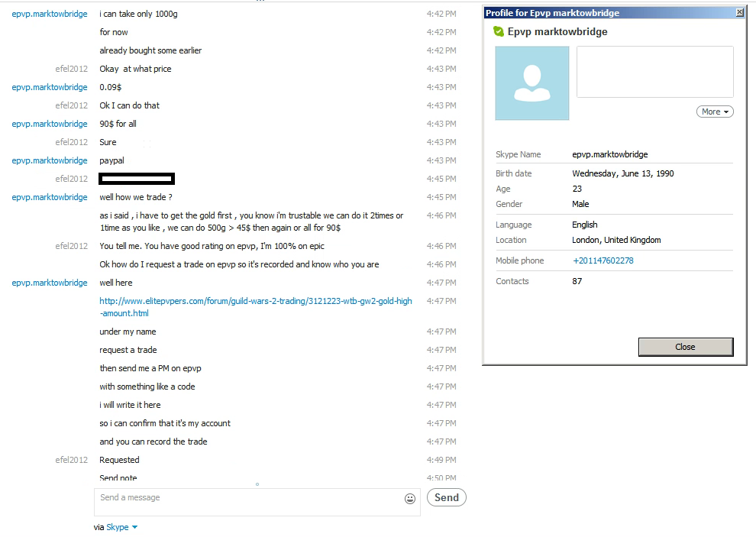
Task: Close the profile dialog with the X
Action: pos(740,12)
